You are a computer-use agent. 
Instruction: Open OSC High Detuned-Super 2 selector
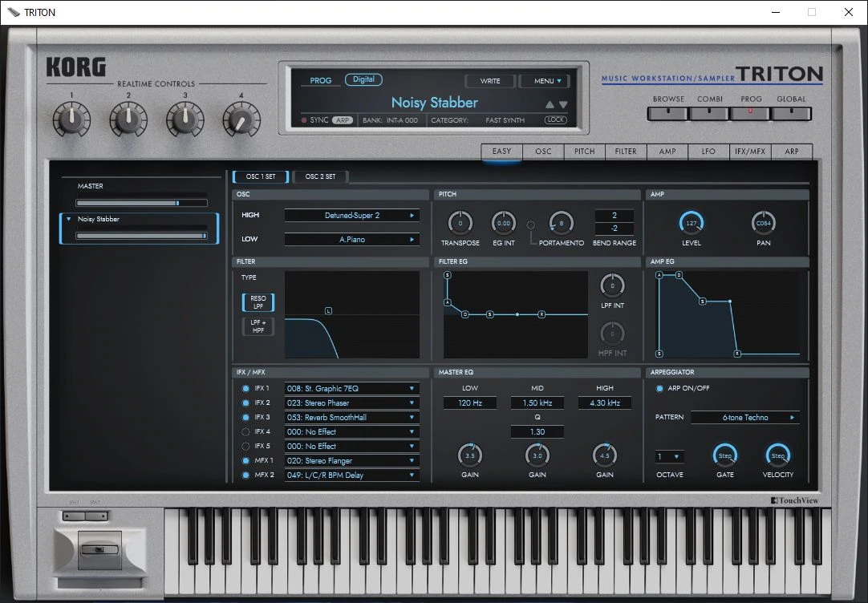point(352,215)
